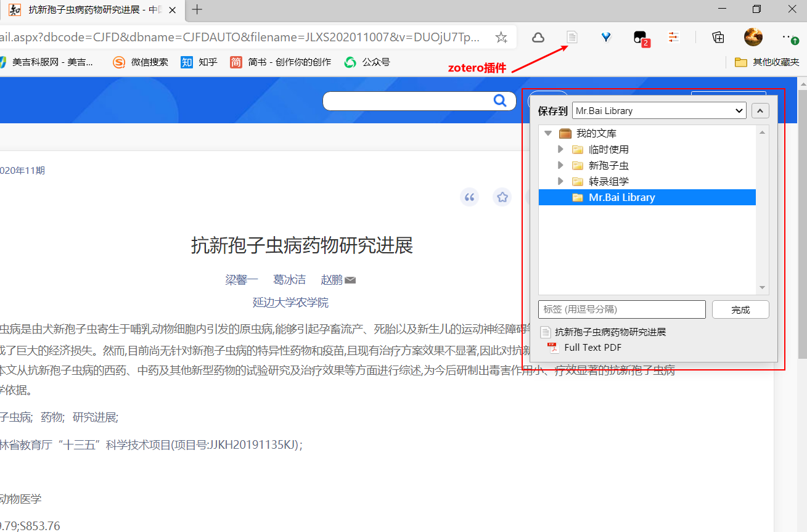Viewport: 807px width, 532px height.
Task: Click the Full Text PDF entry
Action: click(592, 348)
